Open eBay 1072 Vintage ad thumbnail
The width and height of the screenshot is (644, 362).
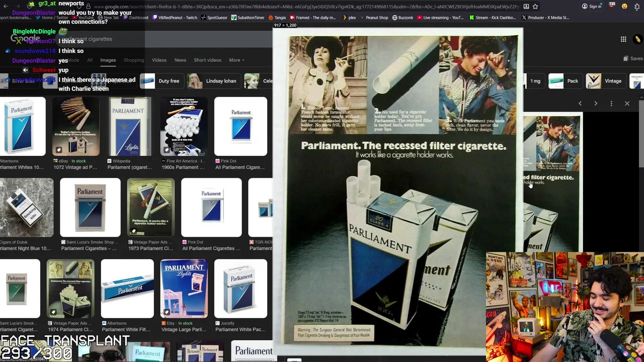pos(76,127)
